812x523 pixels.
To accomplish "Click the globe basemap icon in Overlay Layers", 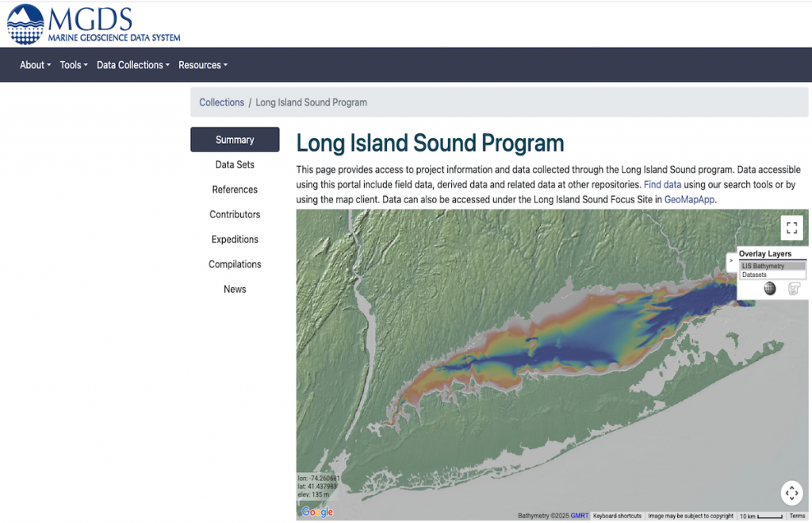I will click(x=770, y=288).
